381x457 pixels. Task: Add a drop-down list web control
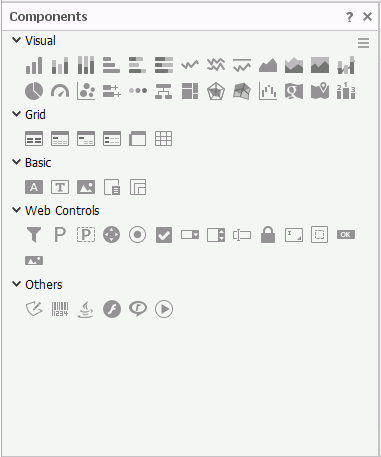click(x=190, y=235)
